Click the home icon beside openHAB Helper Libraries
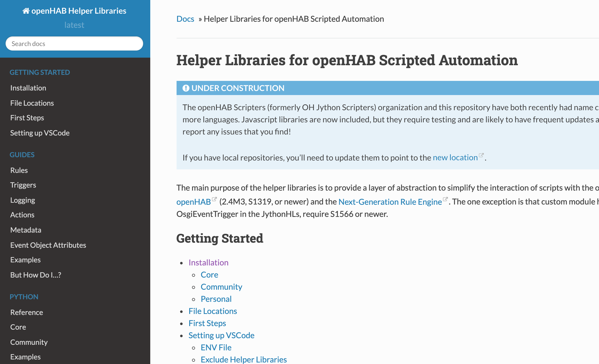Screen dimensions: 599x364 pos(26,11)
